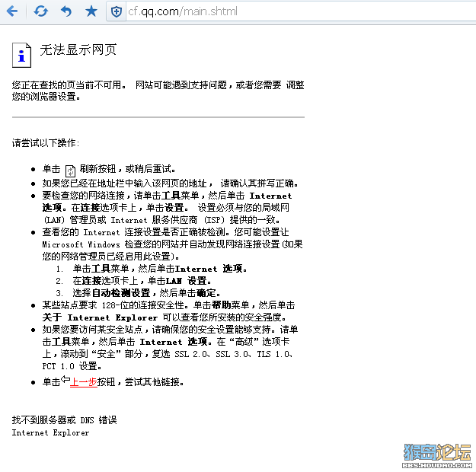476x472 pixels.
Task: Focus the address bar showing cf.qq.com/main.shtml
Action: click(301, 11)
